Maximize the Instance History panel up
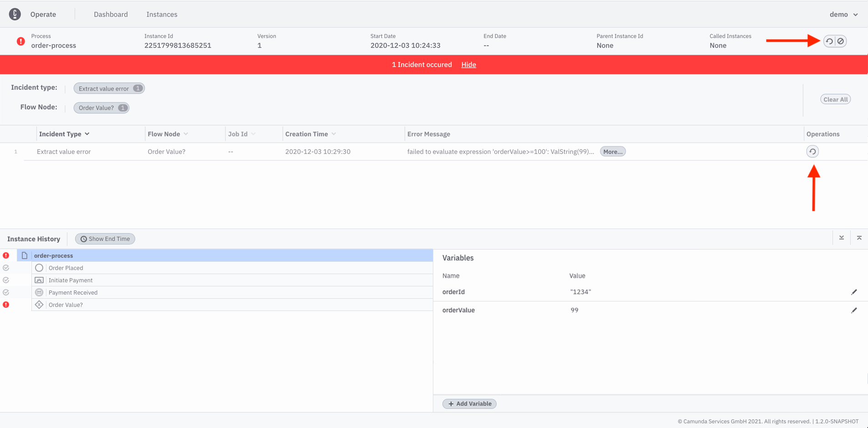 [x=859, y=238]
